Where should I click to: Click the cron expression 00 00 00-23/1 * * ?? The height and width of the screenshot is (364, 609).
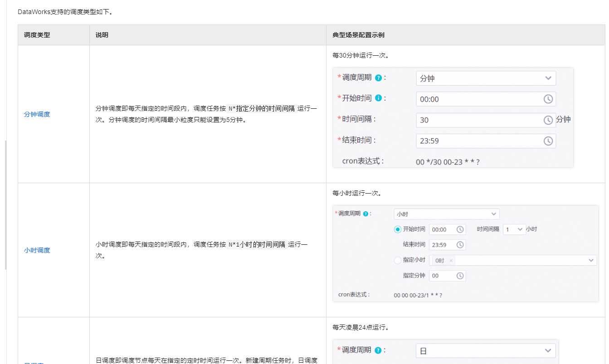pos(418,295)
